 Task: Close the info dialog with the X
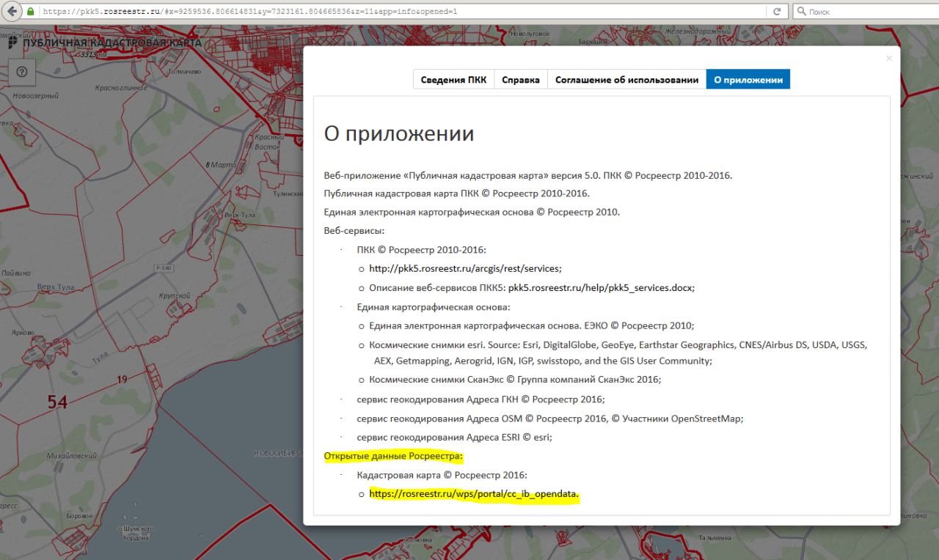point(889,58)
